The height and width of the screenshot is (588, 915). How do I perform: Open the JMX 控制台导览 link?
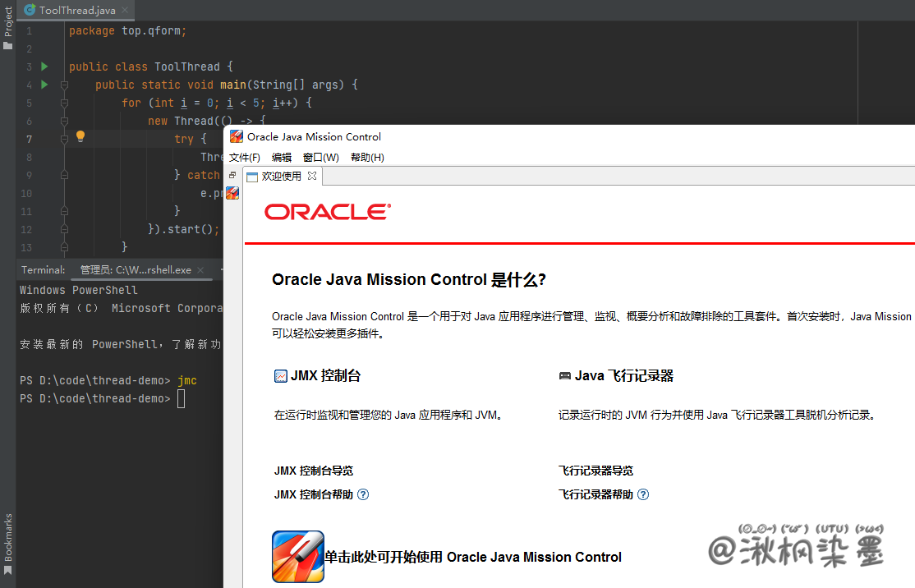click(x=314, y=471)
